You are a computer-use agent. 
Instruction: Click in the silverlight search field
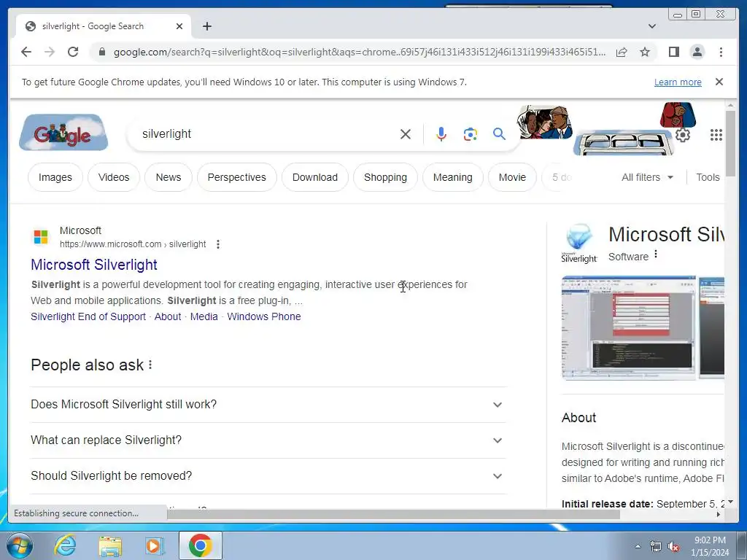pos(267,134)
